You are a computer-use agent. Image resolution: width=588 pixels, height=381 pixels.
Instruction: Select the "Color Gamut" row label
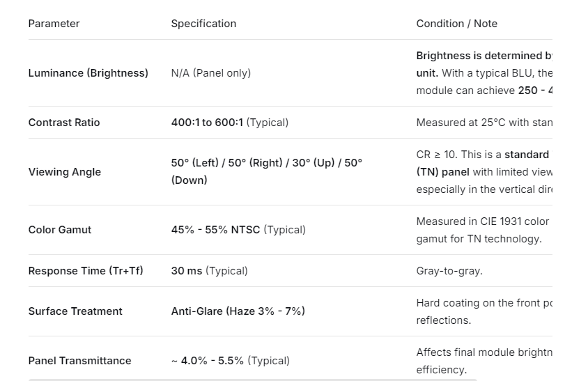click(59, 230)
